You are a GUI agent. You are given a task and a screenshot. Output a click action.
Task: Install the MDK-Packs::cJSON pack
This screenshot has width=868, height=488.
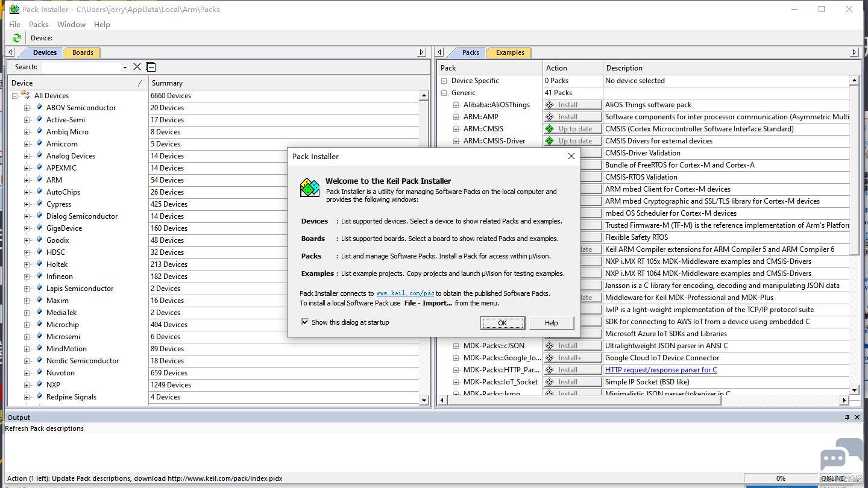pyautogui.click(x=573, y=346)
